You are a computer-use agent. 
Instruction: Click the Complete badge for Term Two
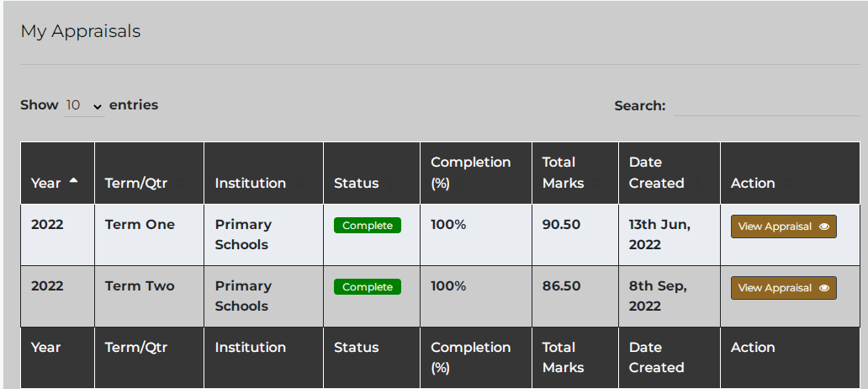[x=368, y=287]
